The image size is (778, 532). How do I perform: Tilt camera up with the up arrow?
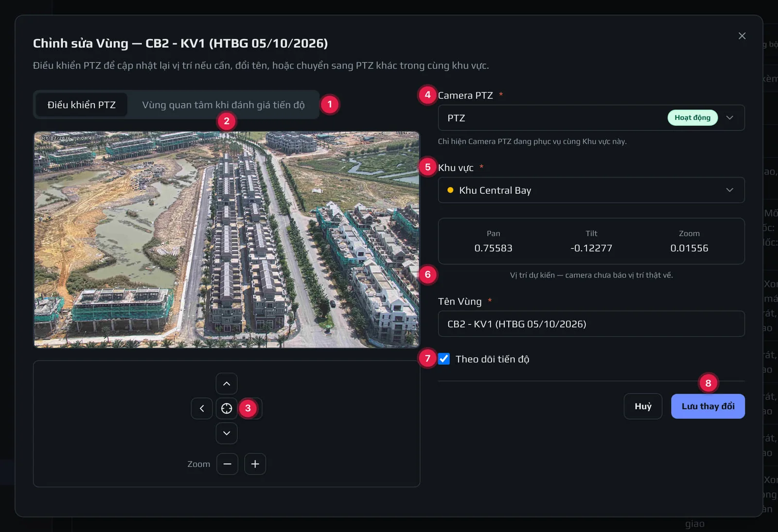pyautogui.click(x=227, y=384)
